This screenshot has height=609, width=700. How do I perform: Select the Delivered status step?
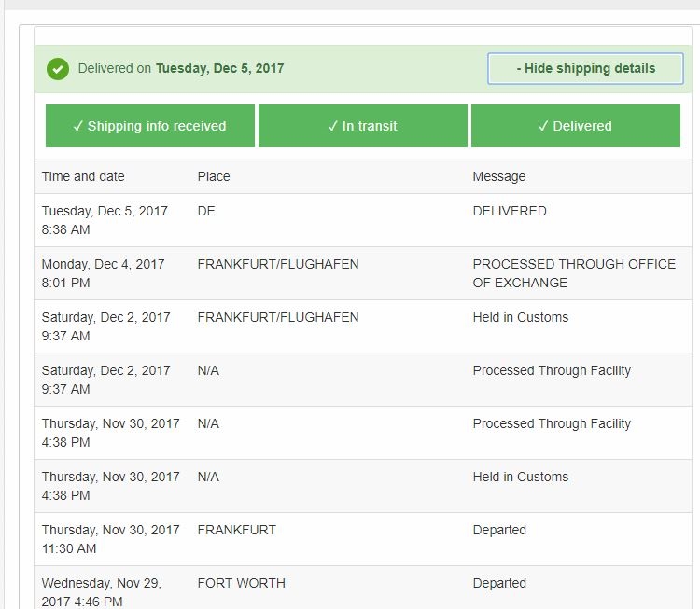point(575,126)
